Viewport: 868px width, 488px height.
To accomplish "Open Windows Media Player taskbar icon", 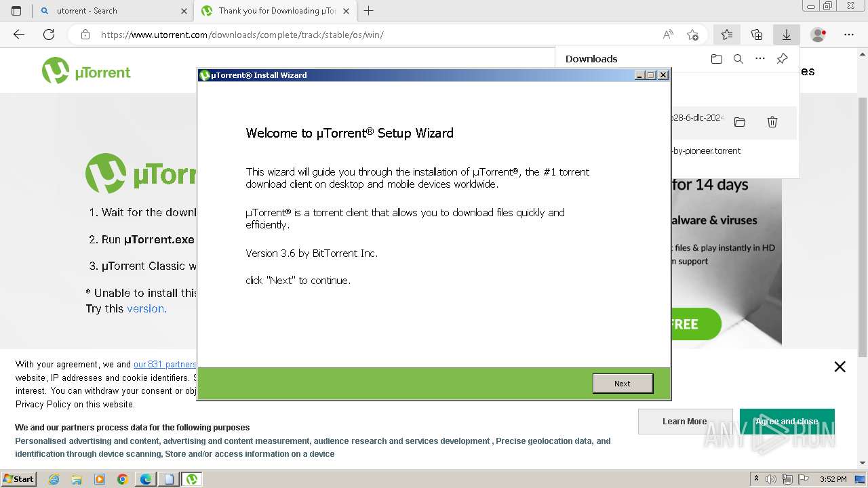I will click(100, 479).
